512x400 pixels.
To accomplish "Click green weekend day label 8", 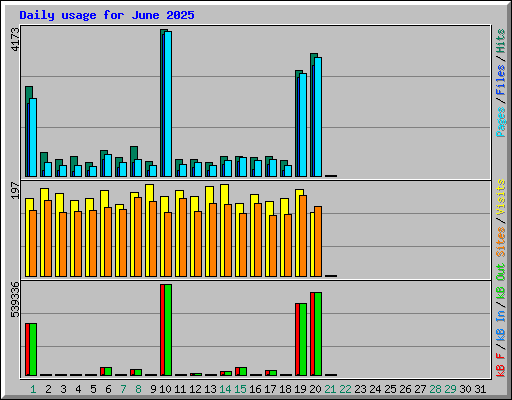I will (138, 389).
